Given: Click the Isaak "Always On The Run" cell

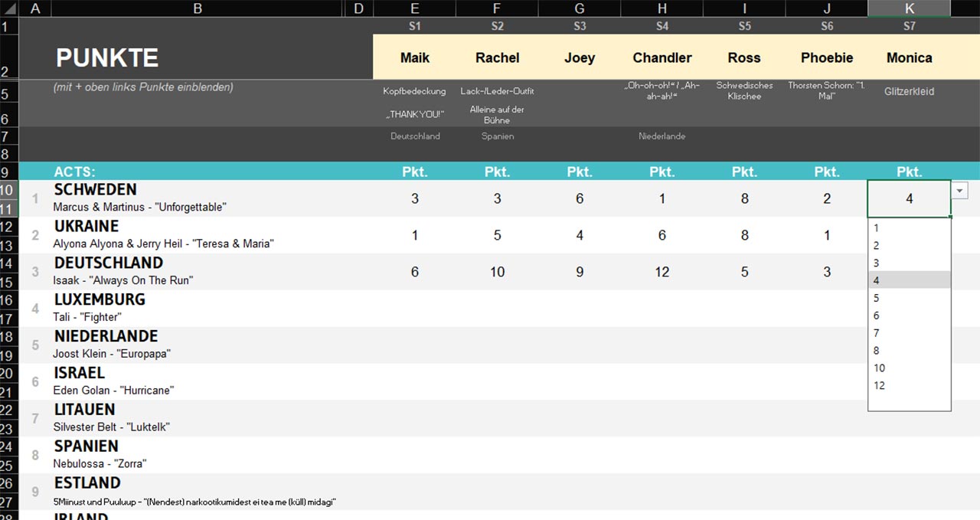Looking at the screenshot, I should click(122, 280).
